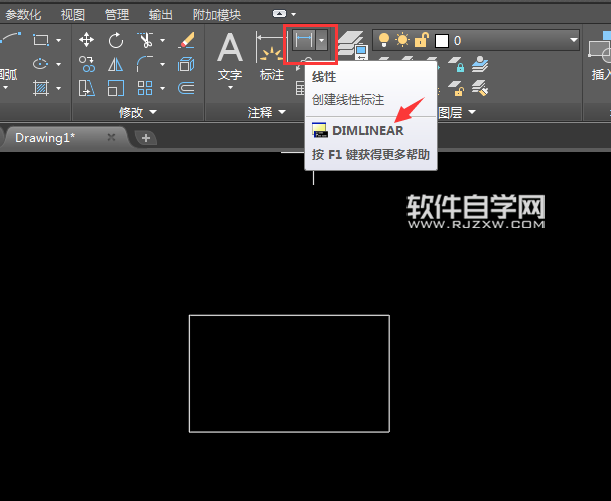Select the Rectangular Array tool

(x=145, y=88)
